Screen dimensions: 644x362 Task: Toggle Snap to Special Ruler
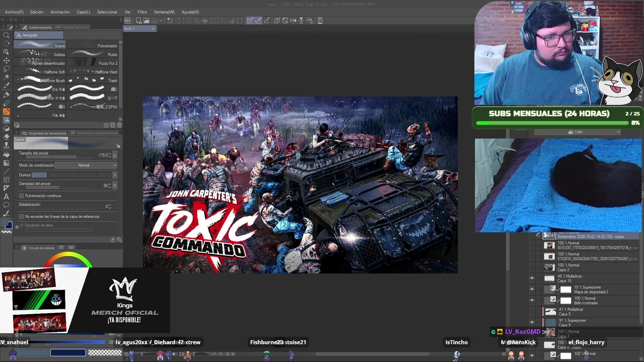(x=258, y=21)
